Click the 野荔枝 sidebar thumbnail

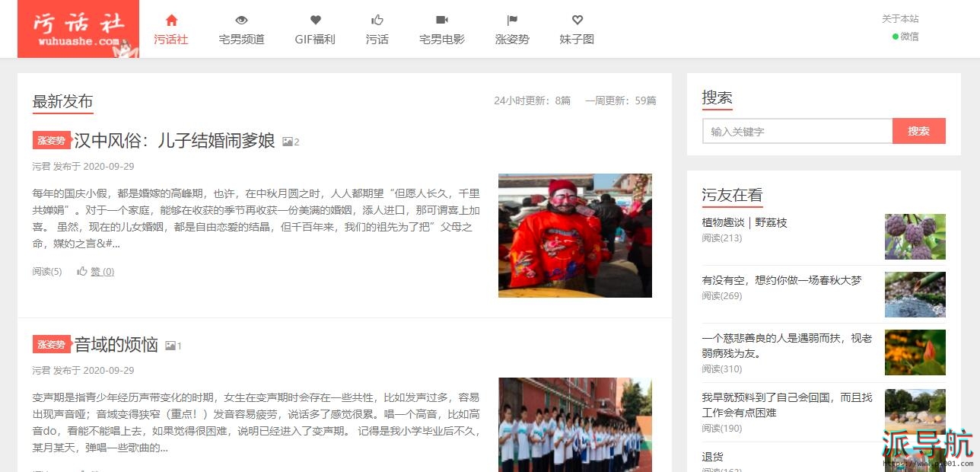pyautogui.click(x=915, y=237)
